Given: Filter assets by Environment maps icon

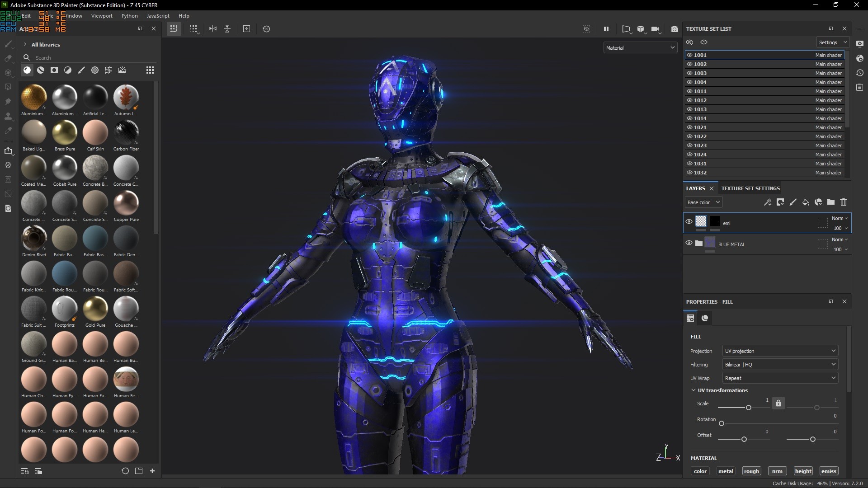Looking at the screenshot, I should pos(122,70).
